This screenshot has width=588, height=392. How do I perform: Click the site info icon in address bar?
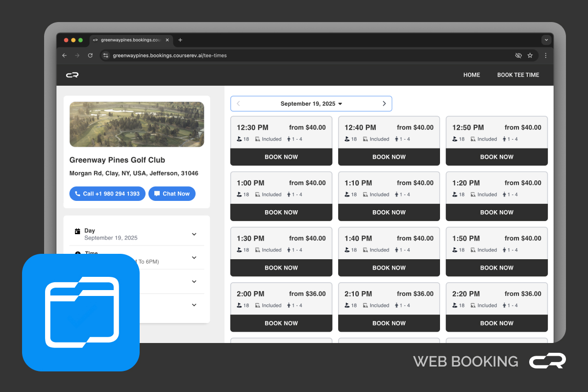point(106,55)
